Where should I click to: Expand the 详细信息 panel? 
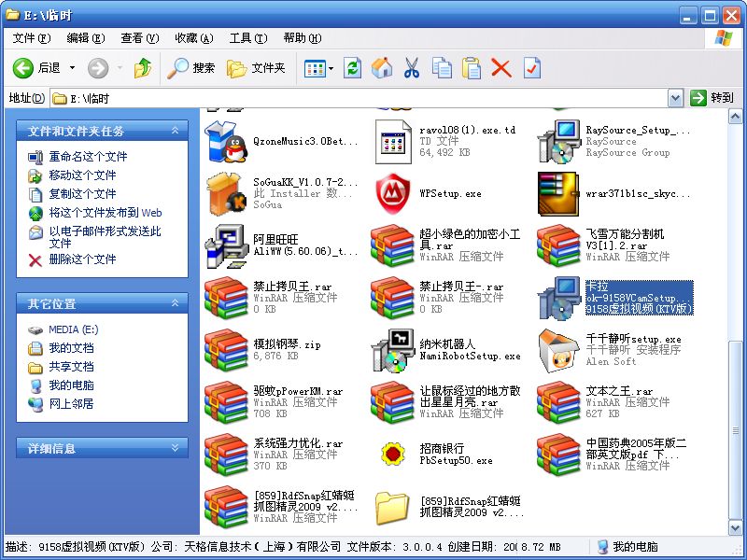(175, 448)
